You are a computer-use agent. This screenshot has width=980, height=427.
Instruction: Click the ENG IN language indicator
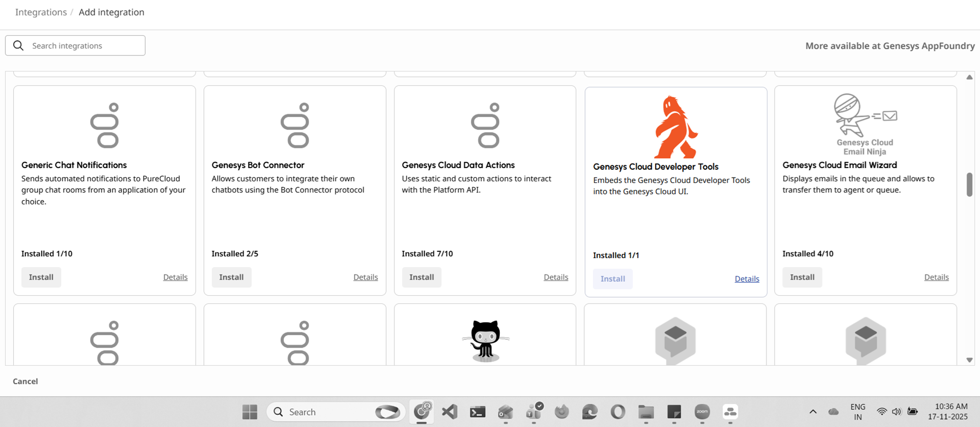click(858, 412)
